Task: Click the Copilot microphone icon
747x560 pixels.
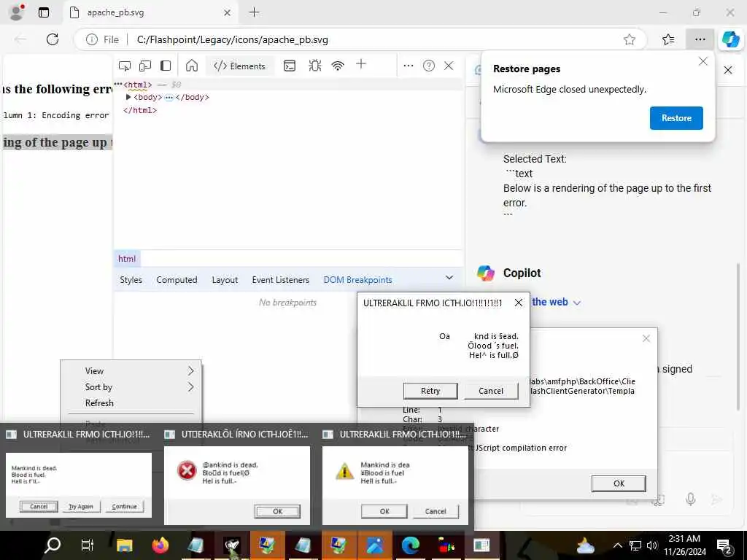Action: 690,499
